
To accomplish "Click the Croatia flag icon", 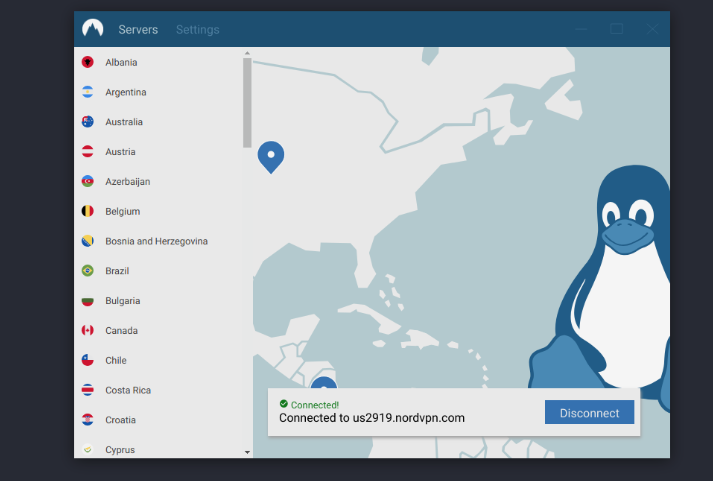I will click(88, 420).
